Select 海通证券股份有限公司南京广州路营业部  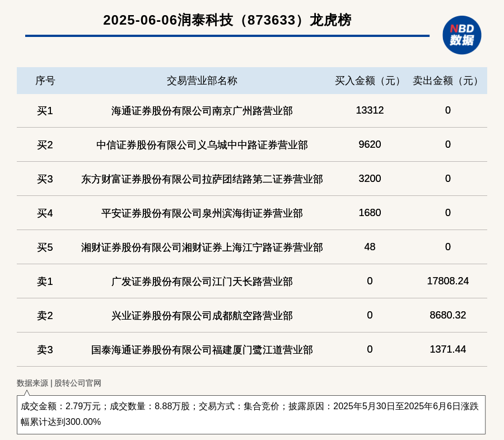[x=202, y=111]
